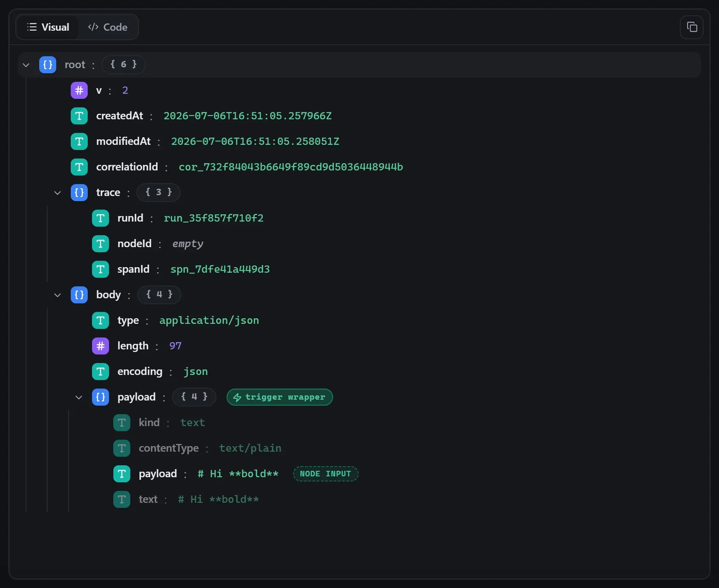Click the root key label

tap(75, 65)
